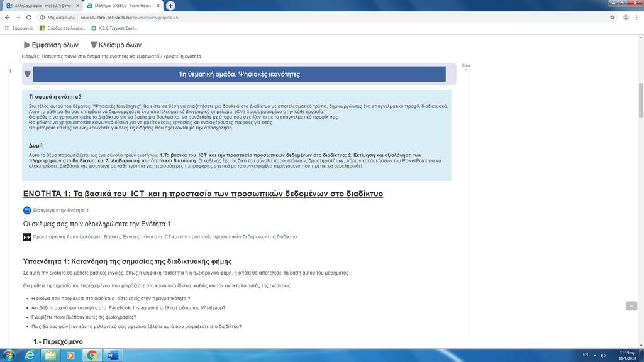Click the page vertical scrollbar thumb
Image resolution: width=644 pixels, height=362 pixels.
(x=641, y=100)
